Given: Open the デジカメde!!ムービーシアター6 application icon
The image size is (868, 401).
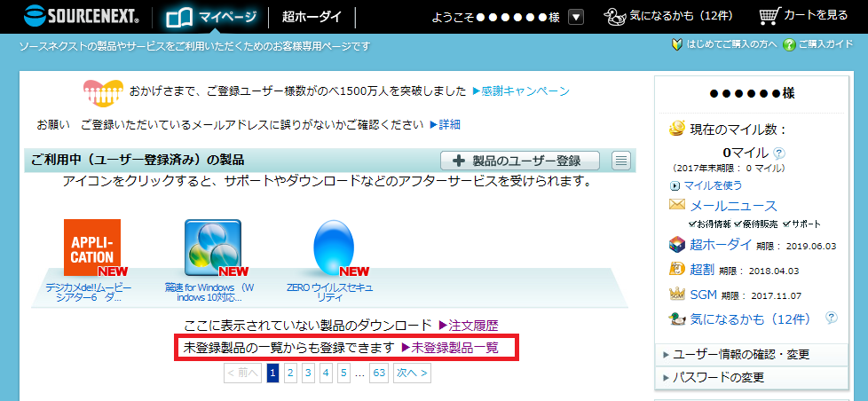Looking at the screenshot, I should (x=91, y=248).
